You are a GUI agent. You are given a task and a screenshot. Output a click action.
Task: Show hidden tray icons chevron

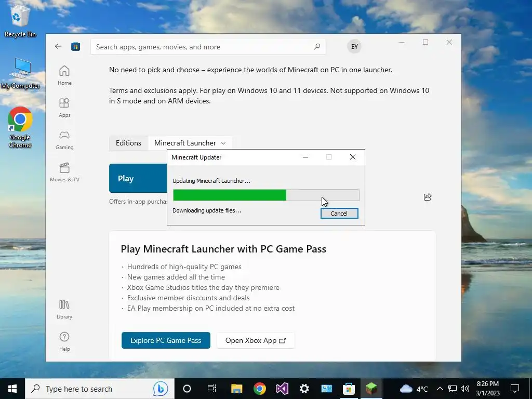(x=440, y=389)
